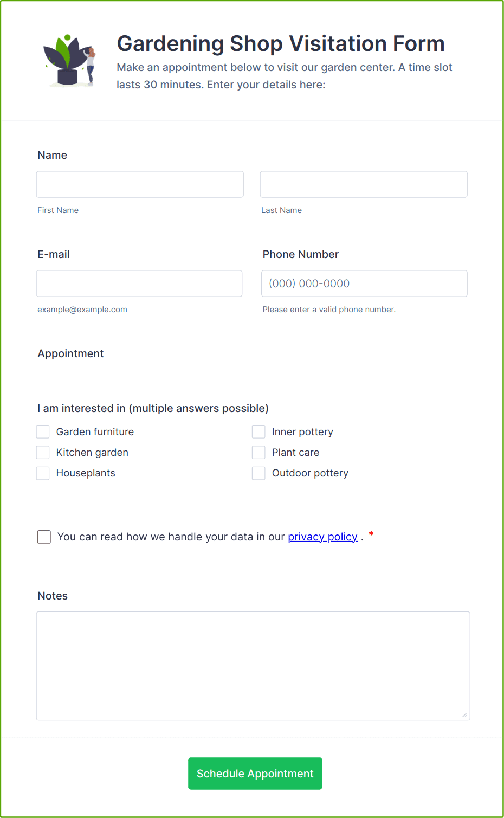Check the Outdoor pottery option
Viewport: 504px width, 818px height.
click(259, 473)
